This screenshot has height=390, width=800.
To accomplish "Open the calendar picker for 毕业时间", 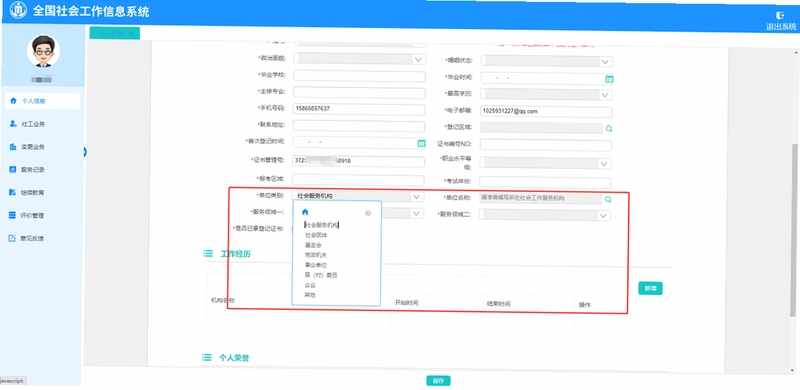I will tap(609, 79).
